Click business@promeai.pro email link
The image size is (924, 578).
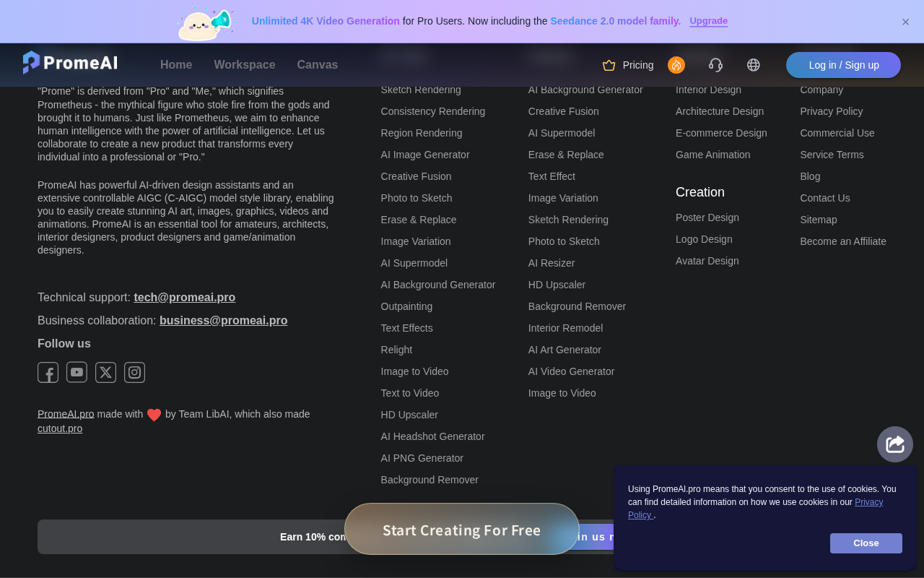223,321
